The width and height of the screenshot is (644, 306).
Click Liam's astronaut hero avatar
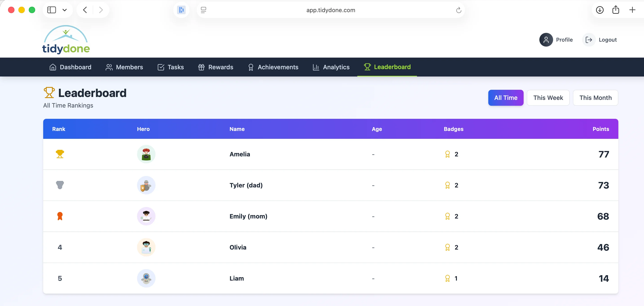pos(146,278)
